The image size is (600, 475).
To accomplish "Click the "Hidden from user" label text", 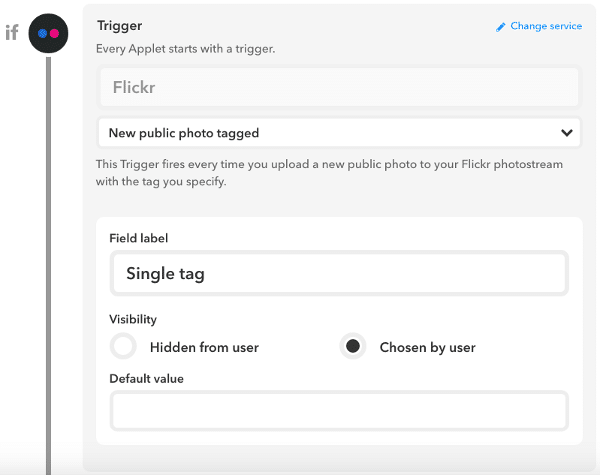I will [x=204, y=348].
